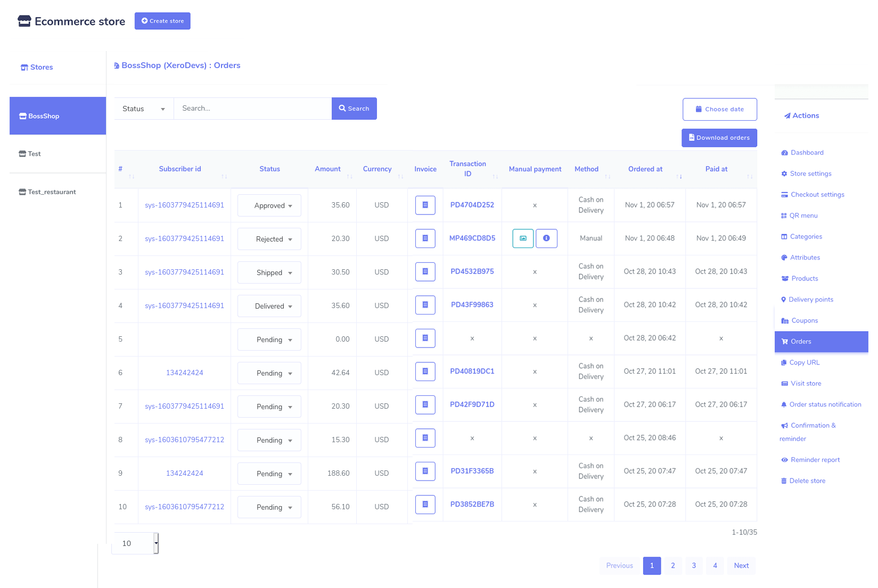Viewport: 878px width, 588px height.
Task: Show manual payment info icon for order 2
Action: click(546, 238)
